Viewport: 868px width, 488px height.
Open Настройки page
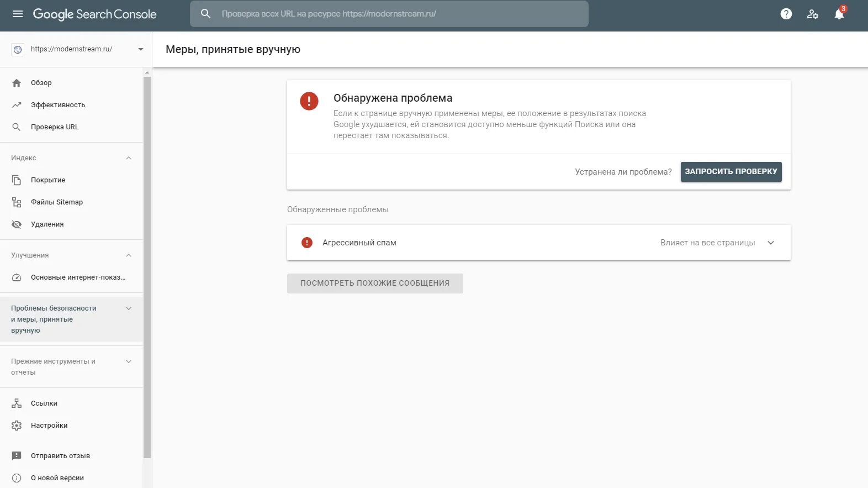72,426
